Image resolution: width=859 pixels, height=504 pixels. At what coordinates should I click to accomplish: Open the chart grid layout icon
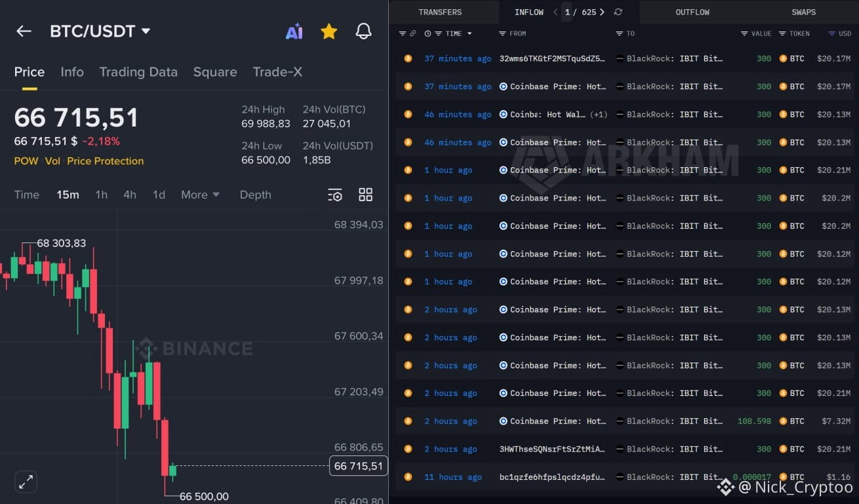pos(365,195)
